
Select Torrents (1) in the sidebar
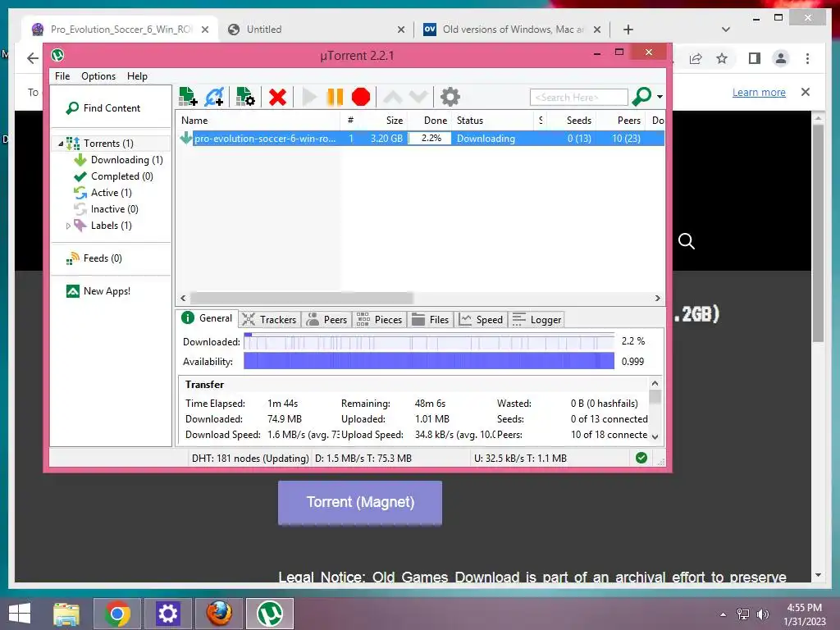tap(108, 143)
